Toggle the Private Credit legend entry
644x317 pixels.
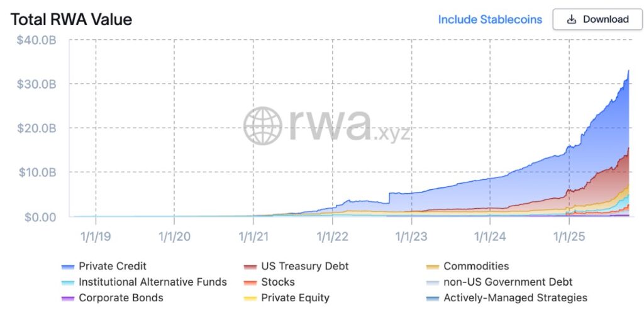tap(104, 266)
